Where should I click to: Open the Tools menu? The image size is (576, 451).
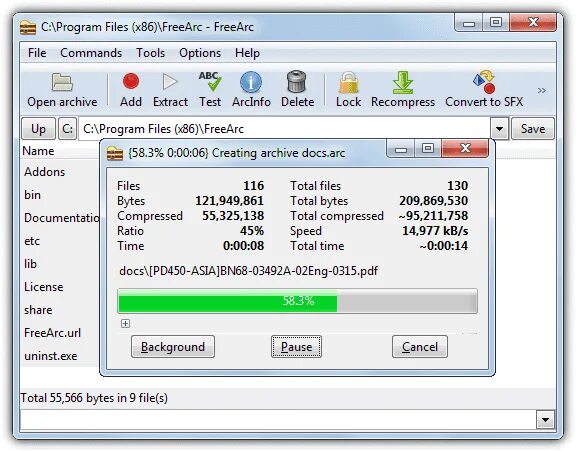click(151, 53)
